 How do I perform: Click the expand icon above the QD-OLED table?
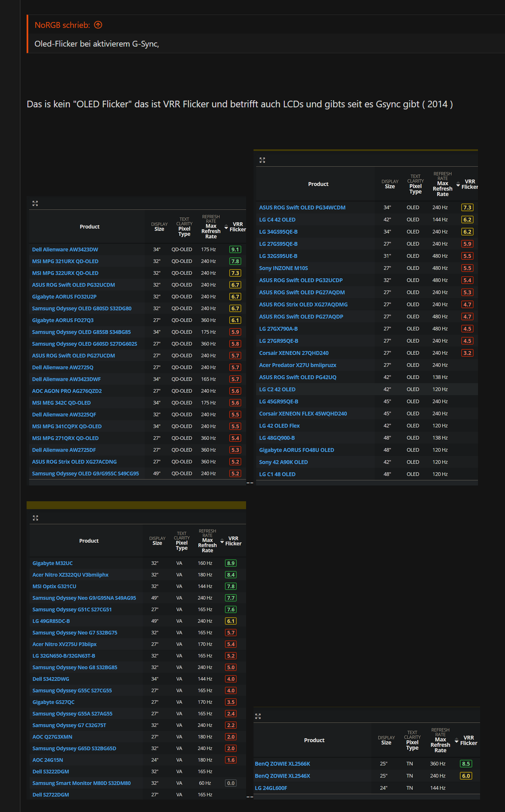(x=35, y=203)
